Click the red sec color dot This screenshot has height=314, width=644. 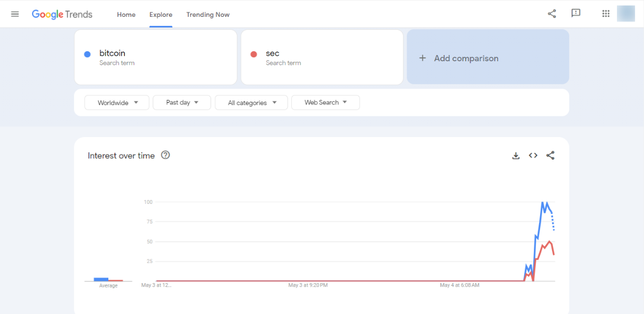(x=254, y=54)
